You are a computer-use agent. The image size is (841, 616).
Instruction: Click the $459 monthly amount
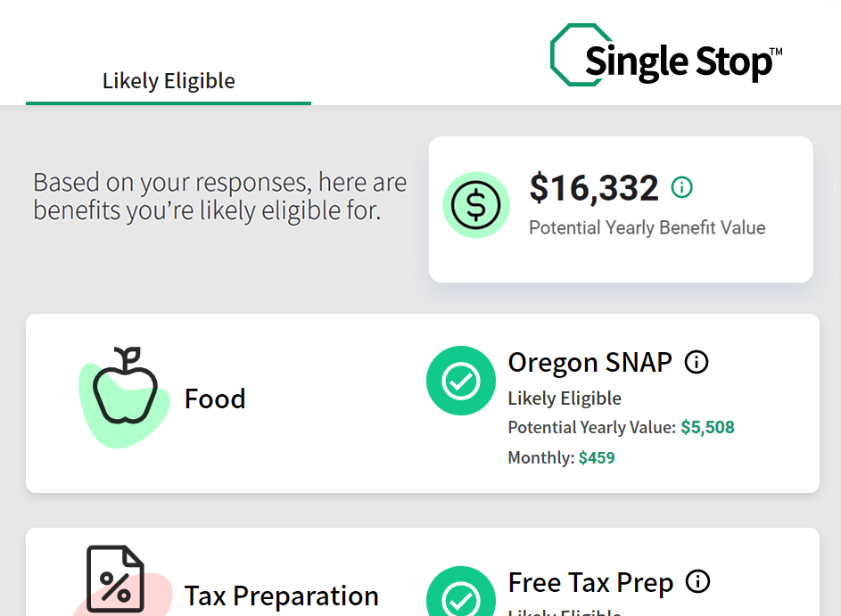pos(597,458)
